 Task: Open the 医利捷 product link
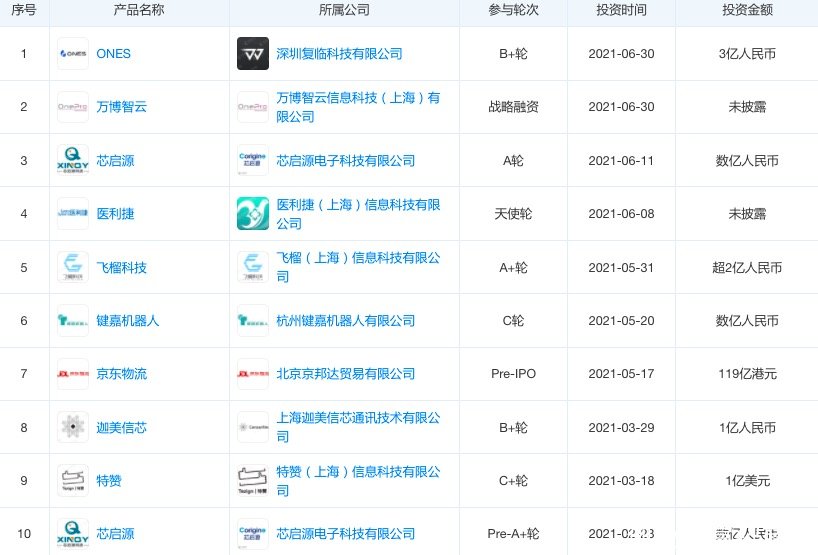(115, 213)
